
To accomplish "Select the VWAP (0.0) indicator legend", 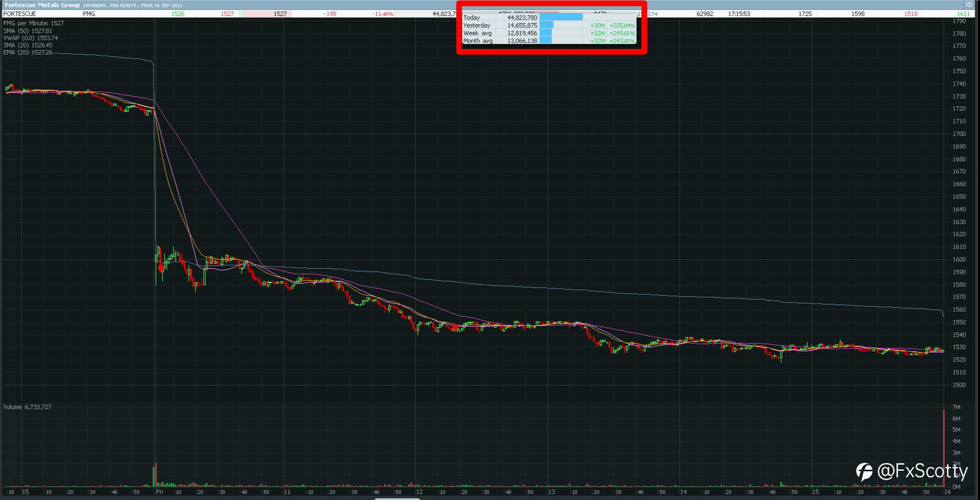I will click(x=30, y=38).
